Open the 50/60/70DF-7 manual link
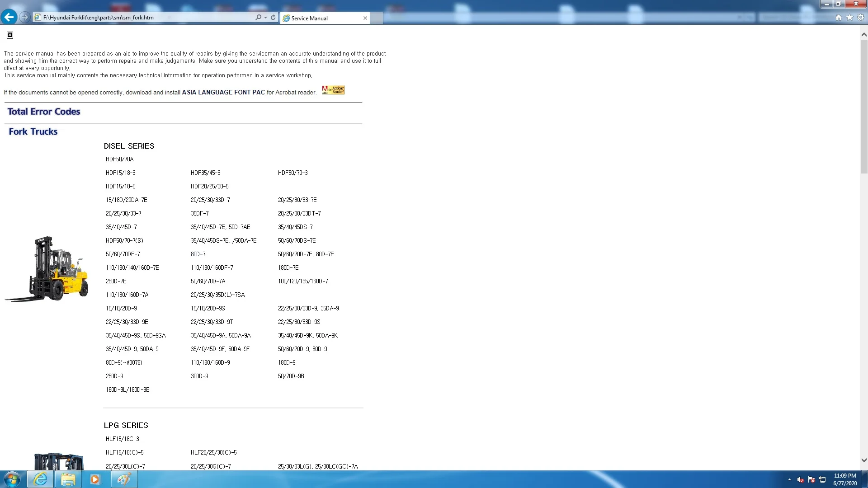The image size is (868, 488). (x=123, y=254)
